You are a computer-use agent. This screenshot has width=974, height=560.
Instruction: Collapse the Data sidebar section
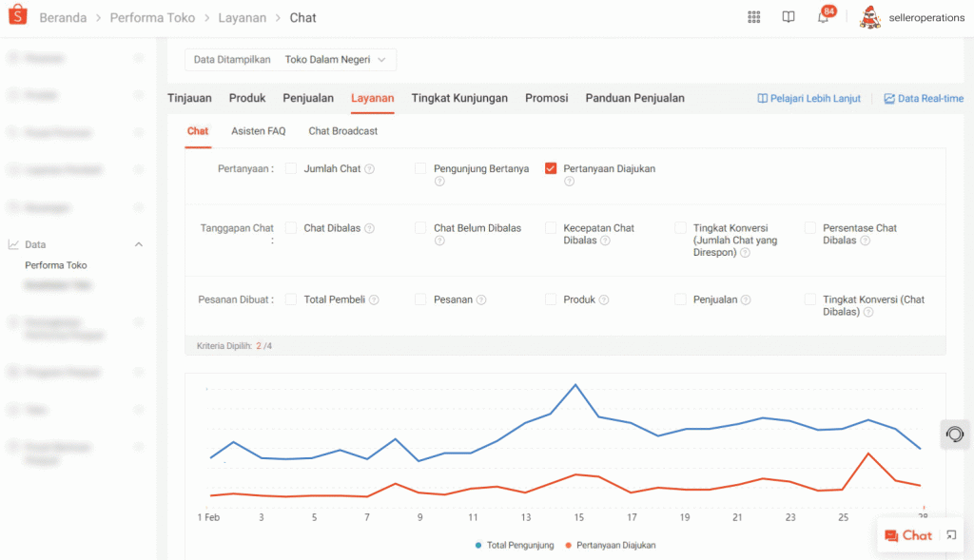tap(139, 244)
